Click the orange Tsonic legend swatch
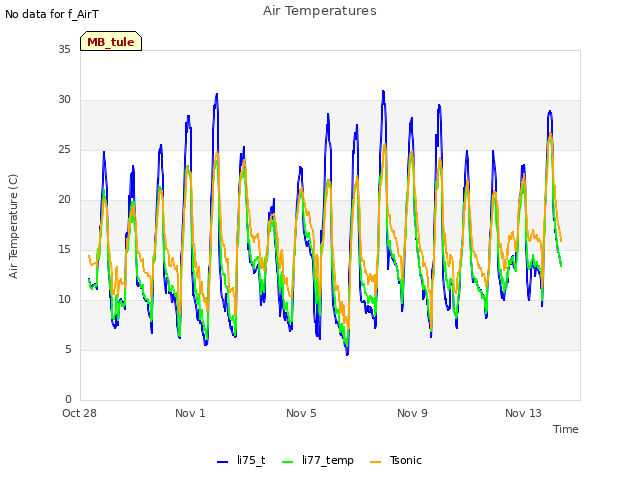Screen dimensions: 640x480 [x=376, y=462]
